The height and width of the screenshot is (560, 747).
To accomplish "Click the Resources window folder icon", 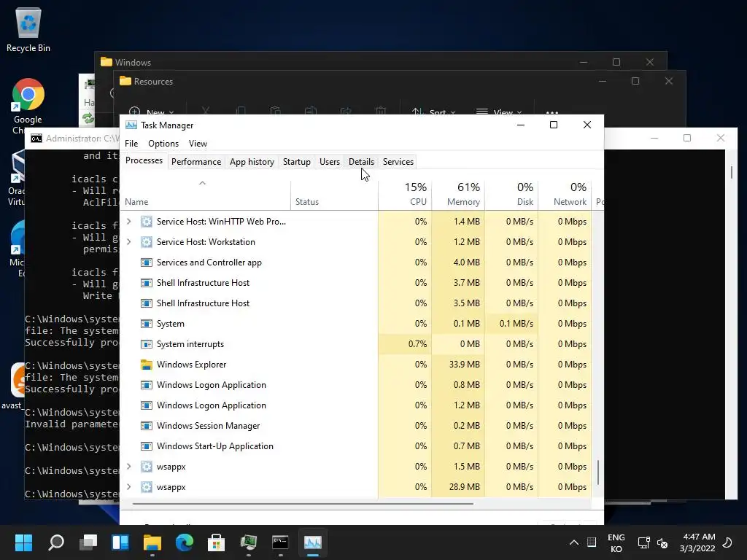I will point(125,81).
